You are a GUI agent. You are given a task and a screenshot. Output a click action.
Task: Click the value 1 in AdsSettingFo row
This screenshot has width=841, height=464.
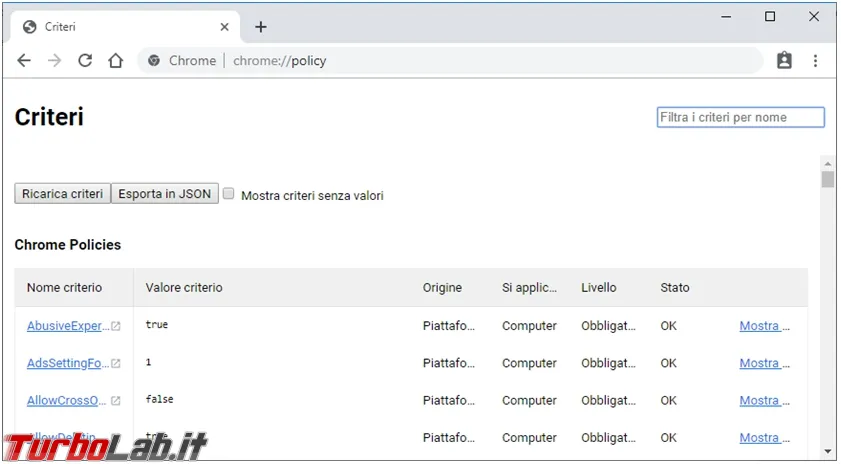[149, 362]
